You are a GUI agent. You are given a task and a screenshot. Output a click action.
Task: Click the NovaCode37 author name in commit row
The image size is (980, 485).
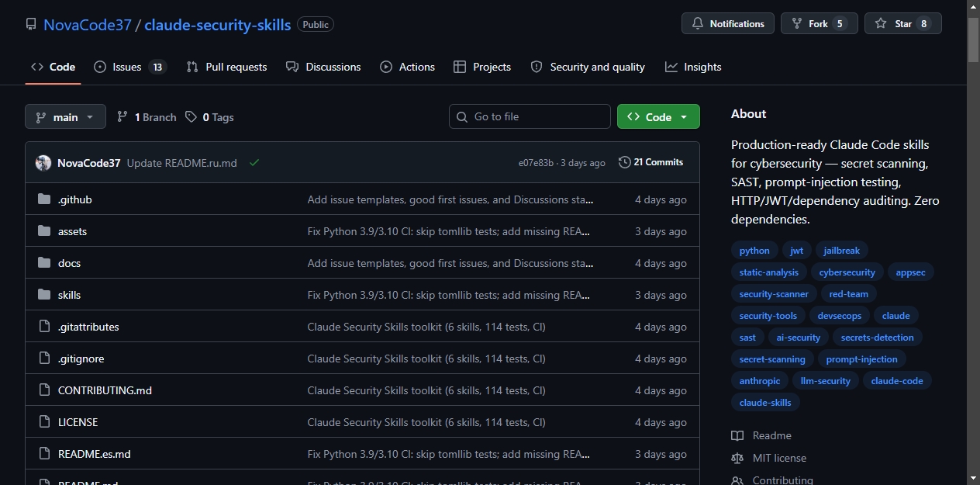pyautogui.click(x=89, y=163)
